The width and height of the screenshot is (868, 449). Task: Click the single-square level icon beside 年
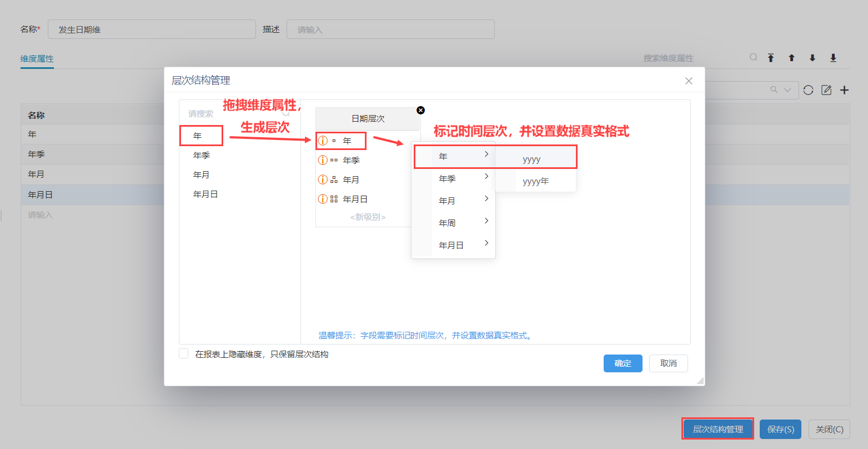334,141
